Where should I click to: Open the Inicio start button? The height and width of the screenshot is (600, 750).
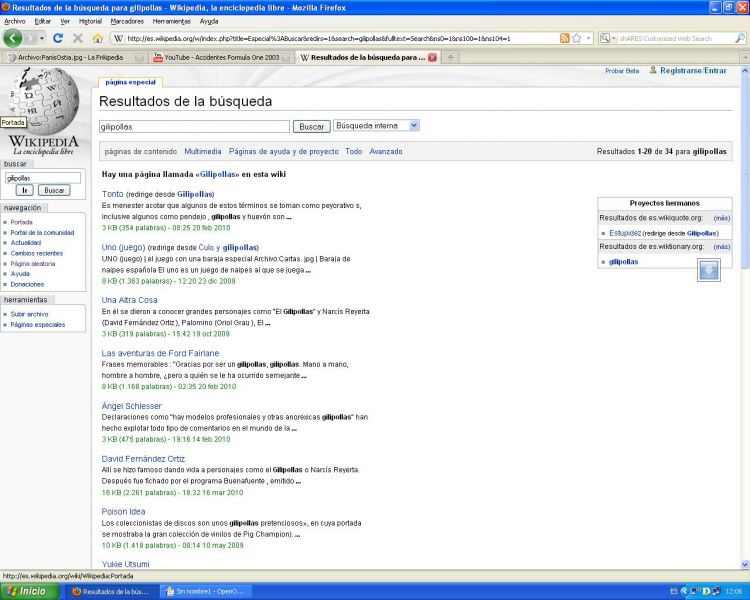[30, 591]
